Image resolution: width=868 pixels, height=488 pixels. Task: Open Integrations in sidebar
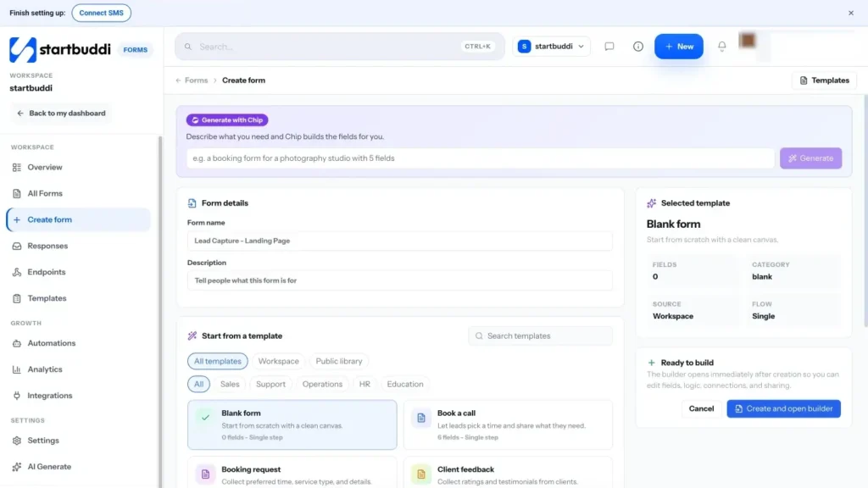[x=78, y=396]
